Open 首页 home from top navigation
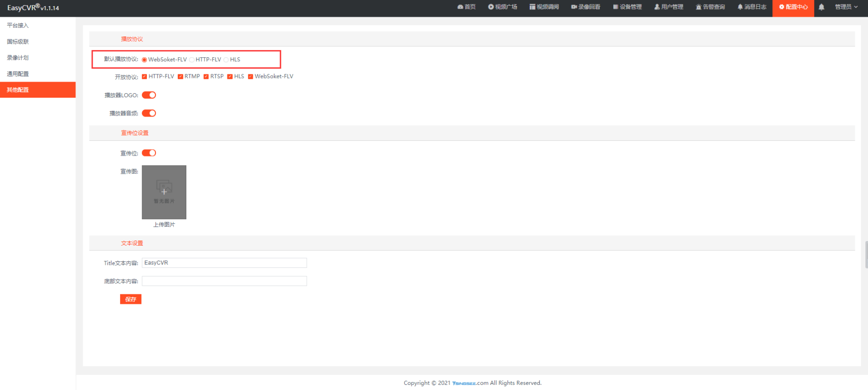This screenshot has height=390, width=868. (466, 7)
